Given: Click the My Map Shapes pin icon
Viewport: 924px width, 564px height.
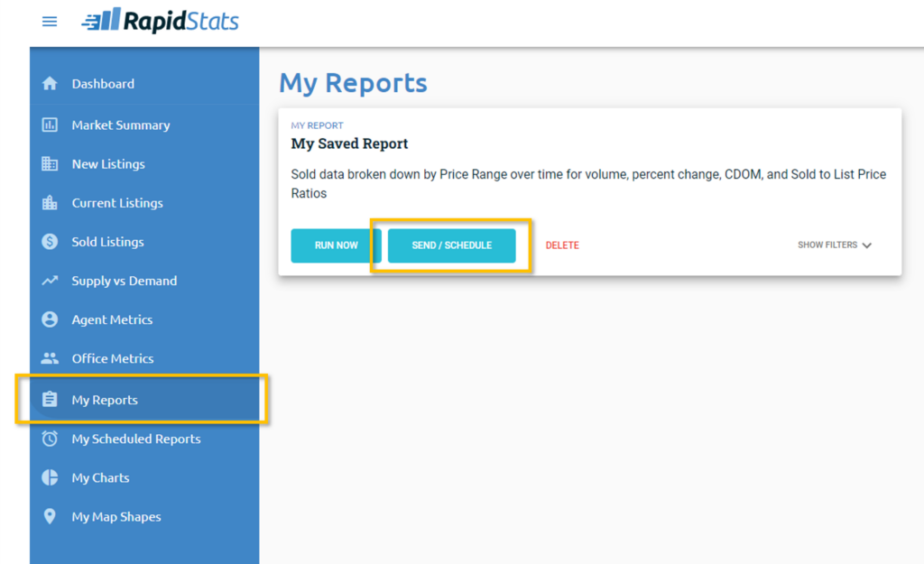Looking at the screenshot, I should coord(50,517).
